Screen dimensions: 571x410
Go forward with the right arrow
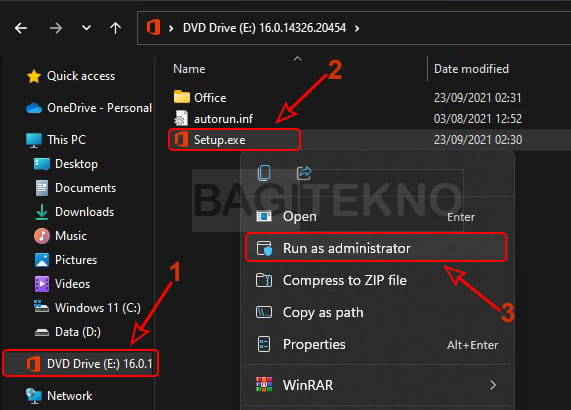click(x=56, y=28)
